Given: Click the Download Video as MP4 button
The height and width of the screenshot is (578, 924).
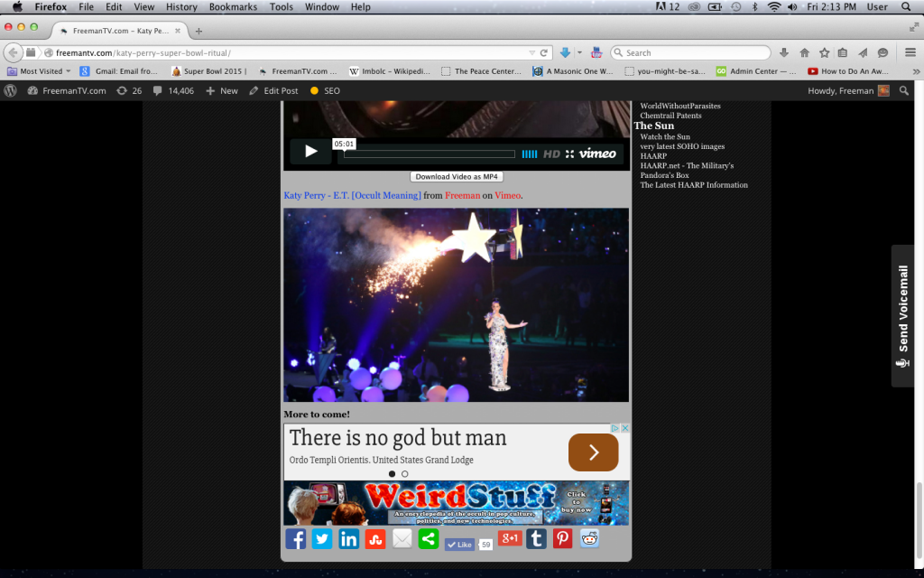Looking at the screenshot, I should [x=457, y=177].
